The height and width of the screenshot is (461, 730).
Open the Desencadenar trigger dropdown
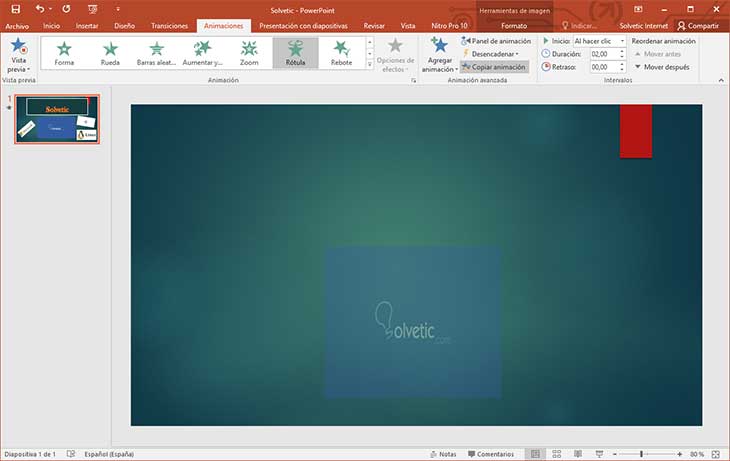[490, 54]
